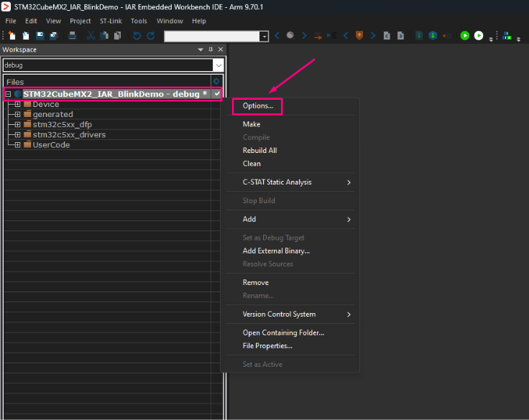
Task: Open the View menu
Action: [53, 21]
